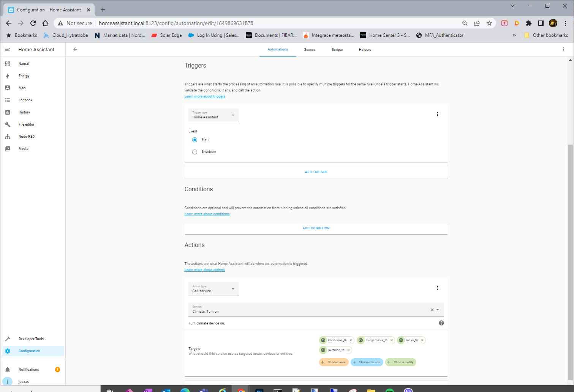Remove koridorius_th from Targets

tap(351, 340)
